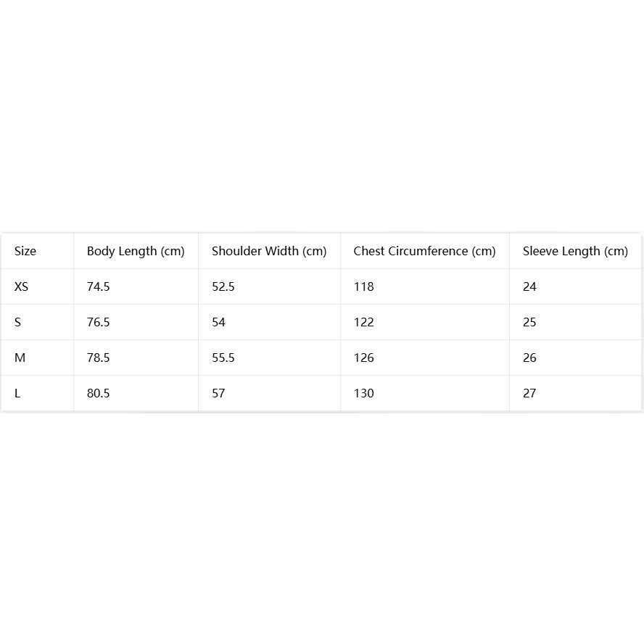Screen dimensions: 644x644
Task: Click the Shoulder Width (cm) header
Action: coord(269,251)
